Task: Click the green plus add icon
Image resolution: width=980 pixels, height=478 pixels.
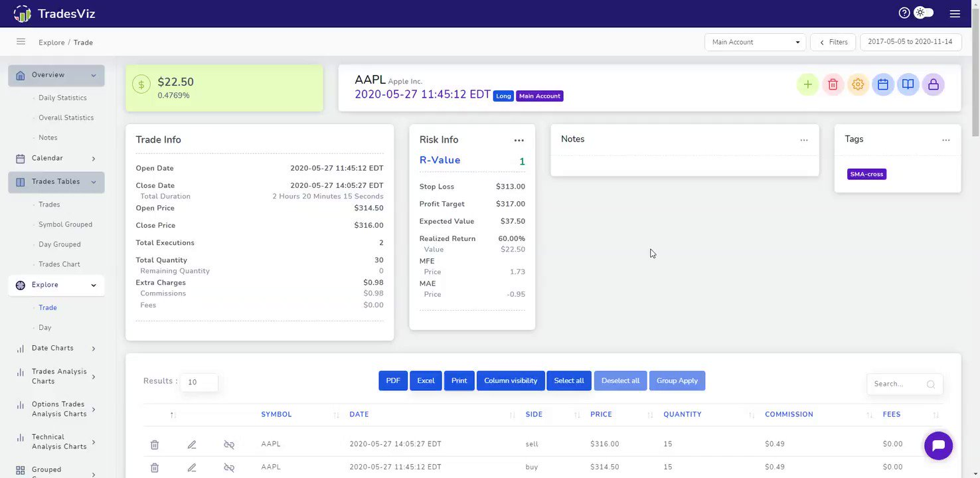Action: (807, 84)
